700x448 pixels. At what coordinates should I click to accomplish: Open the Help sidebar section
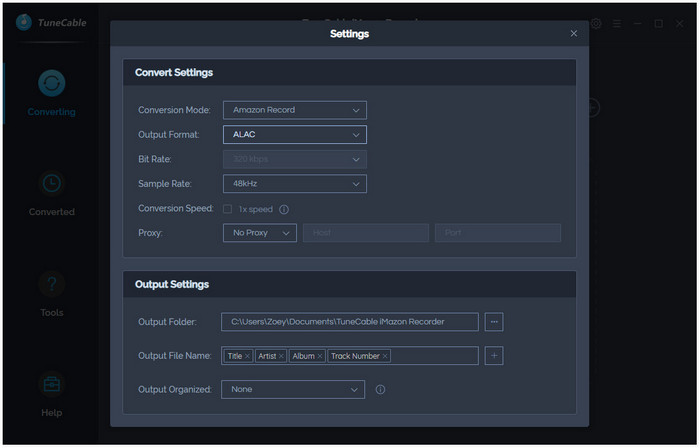click(51, 394)
